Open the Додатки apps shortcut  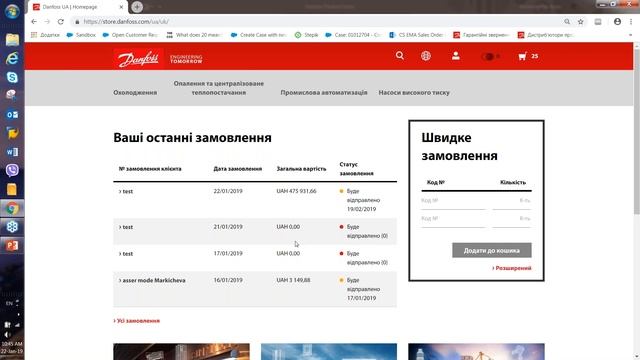pos(45,35)
